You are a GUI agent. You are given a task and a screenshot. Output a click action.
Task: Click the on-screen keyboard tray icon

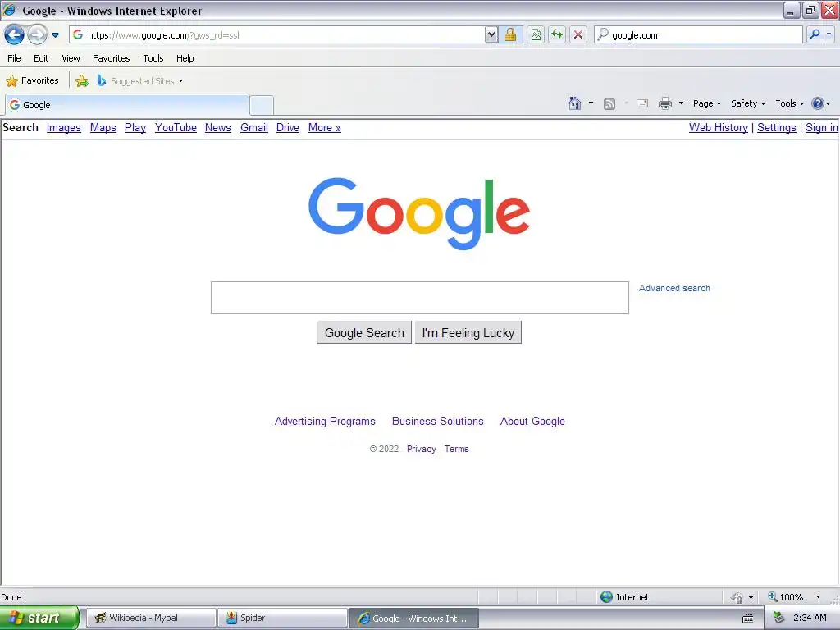tap(748, 619)
